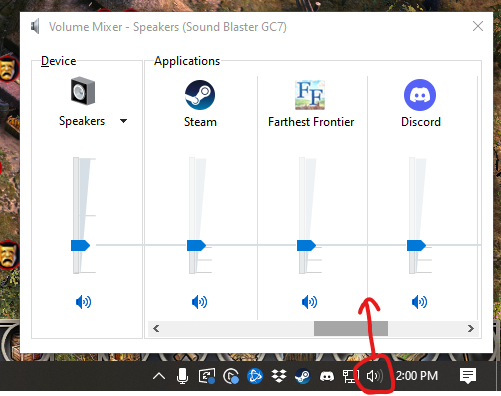Open the Speakers device dropdown arrow
The image size is (501, 396).
point(123,121)
